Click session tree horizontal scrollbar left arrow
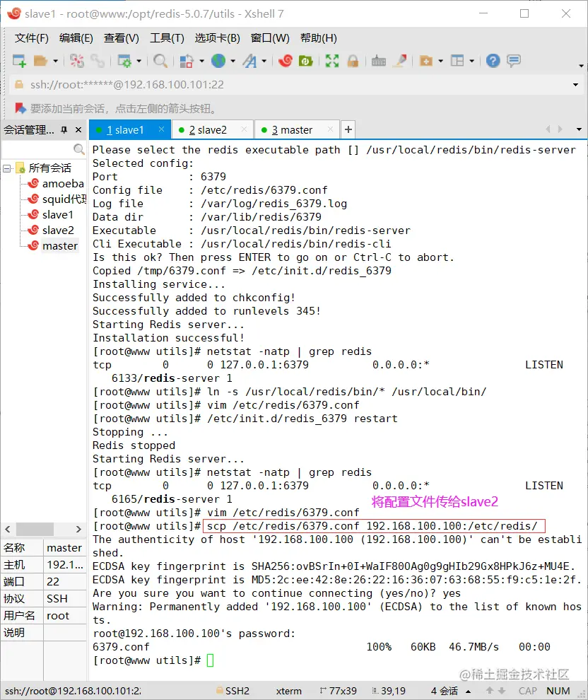588x700 pixels. click(x=8, y=530)
